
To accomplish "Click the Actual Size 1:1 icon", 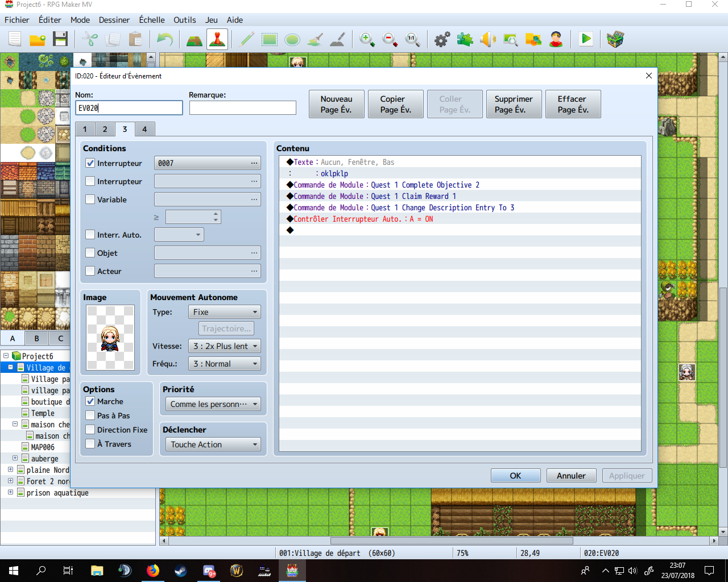I will click(413, 39).
